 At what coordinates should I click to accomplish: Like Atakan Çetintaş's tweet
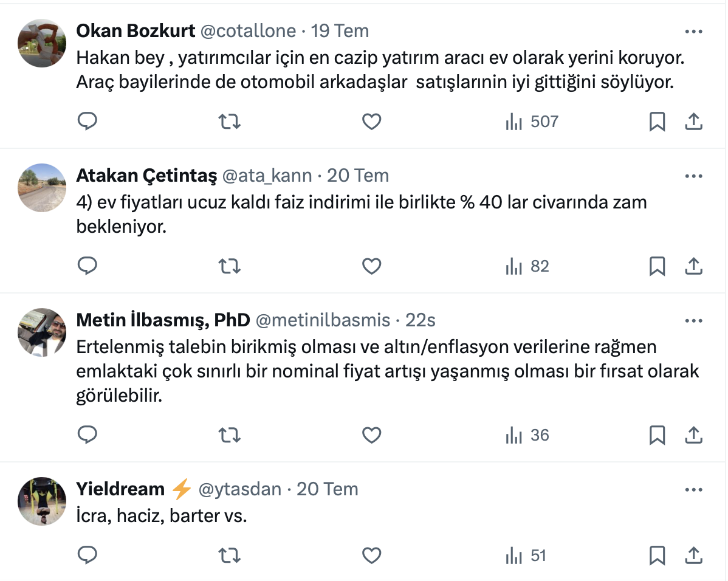[371, 266]
